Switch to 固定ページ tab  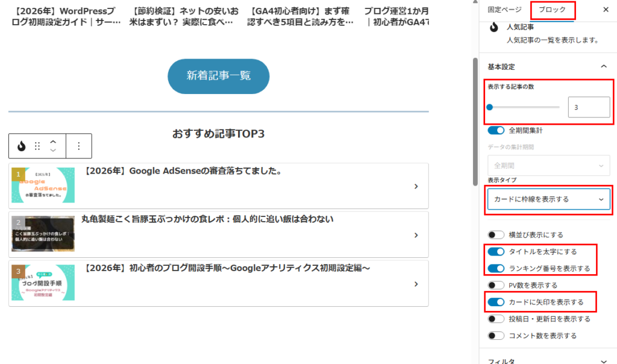[x=504, y=10]
